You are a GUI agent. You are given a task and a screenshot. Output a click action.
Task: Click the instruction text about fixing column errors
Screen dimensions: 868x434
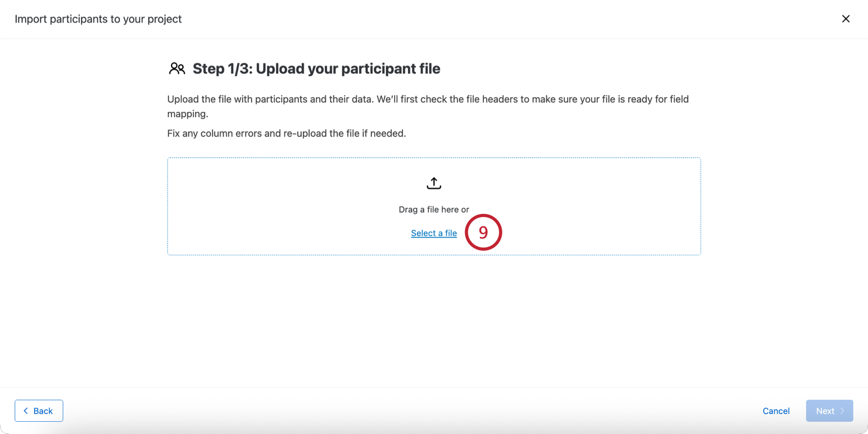click(x=286, y=133)
